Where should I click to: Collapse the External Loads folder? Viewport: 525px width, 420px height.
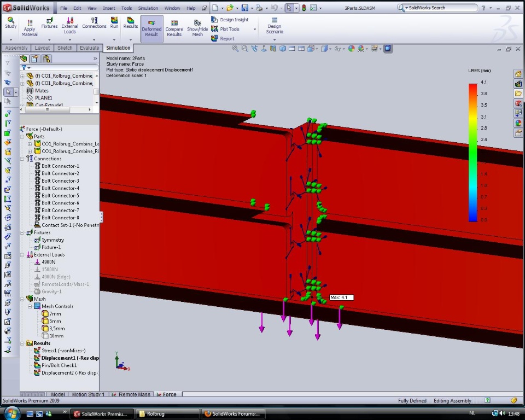pyautogui.click(x=22, y=254)
